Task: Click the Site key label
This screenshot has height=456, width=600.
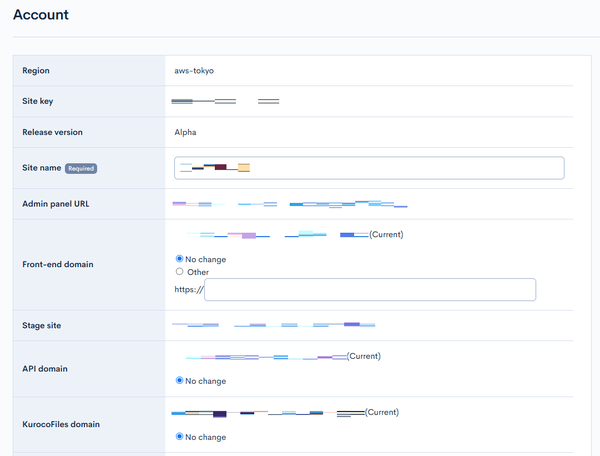Action: (x=38, y=101)
